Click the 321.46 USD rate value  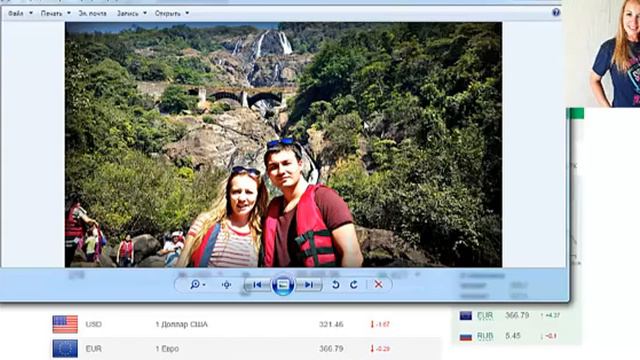pos(331,324)
